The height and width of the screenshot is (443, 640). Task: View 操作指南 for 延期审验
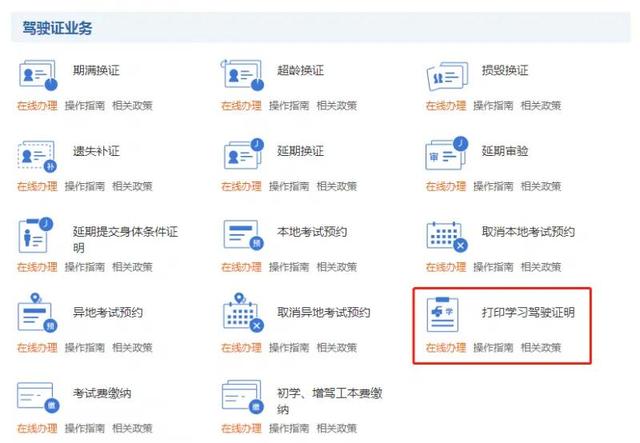493,187
